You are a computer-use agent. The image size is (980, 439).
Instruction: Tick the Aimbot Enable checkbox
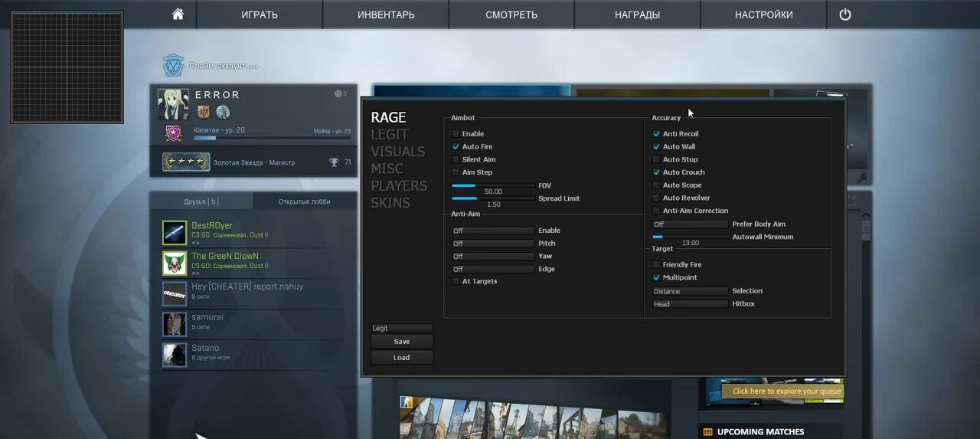point(456,134)
